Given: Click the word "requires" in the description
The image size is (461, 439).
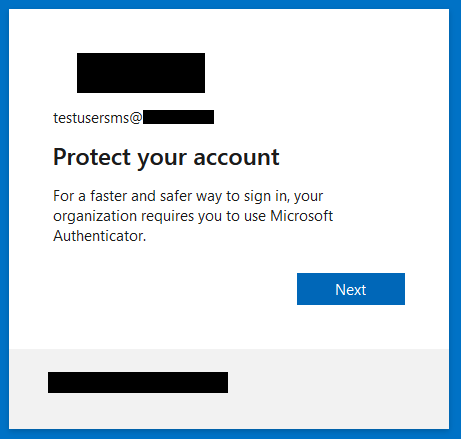Looking at the screenshot, I should click(167, 217).
